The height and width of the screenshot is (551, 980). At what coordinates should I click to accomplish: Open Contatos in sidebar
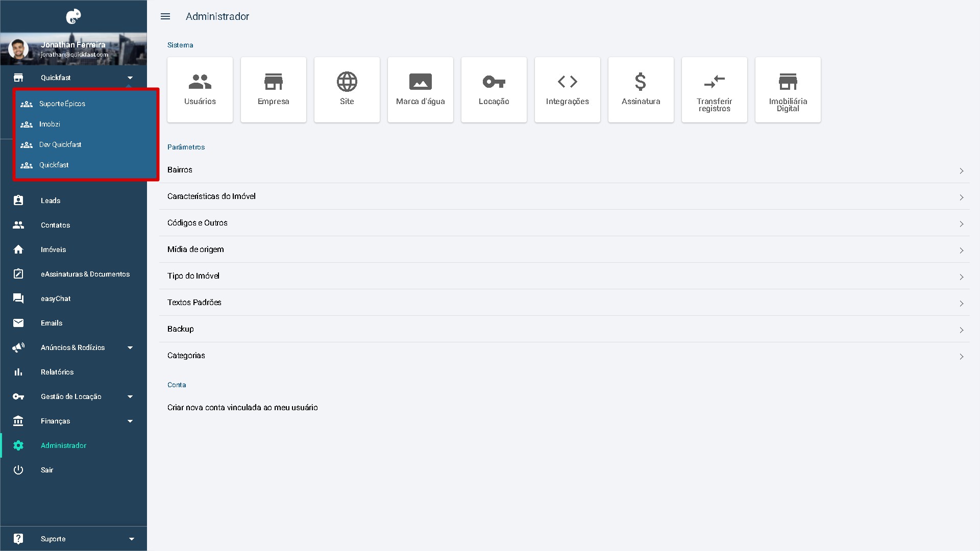click(73, 225)
